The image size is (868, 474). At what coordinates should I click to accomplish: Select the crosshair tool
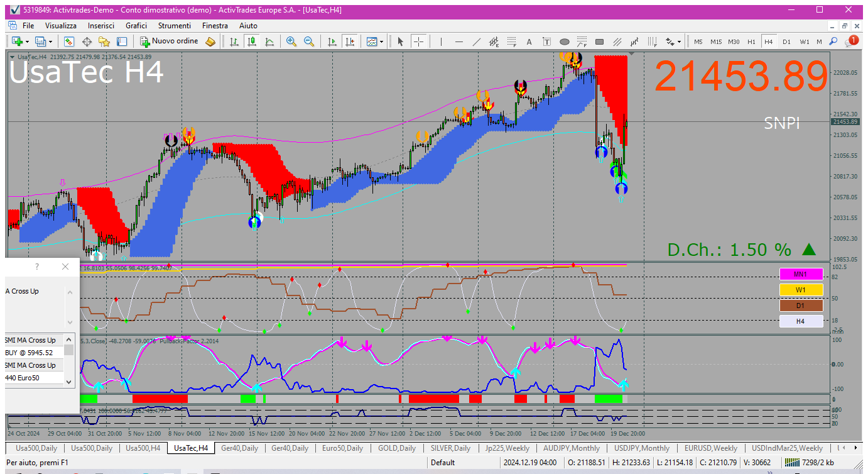pyautogui.click(x=418, y=41)
